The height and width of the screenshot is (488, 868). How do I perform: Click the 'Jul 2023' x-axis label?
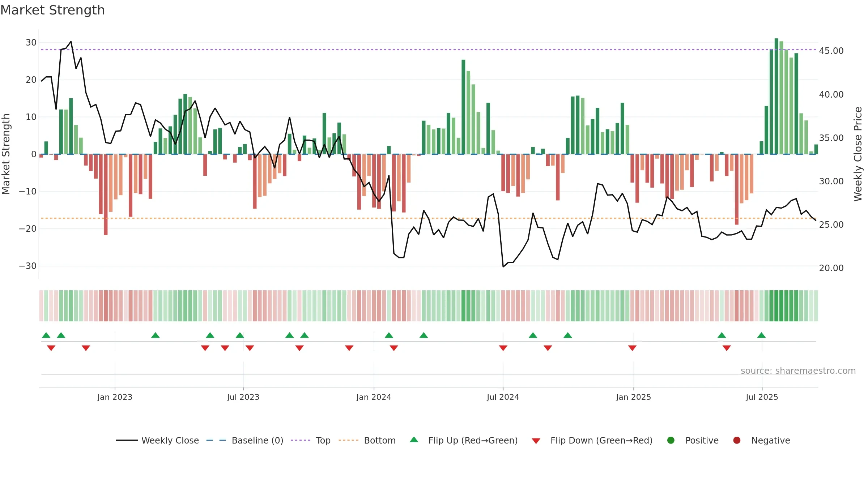[x=243, y=397]
